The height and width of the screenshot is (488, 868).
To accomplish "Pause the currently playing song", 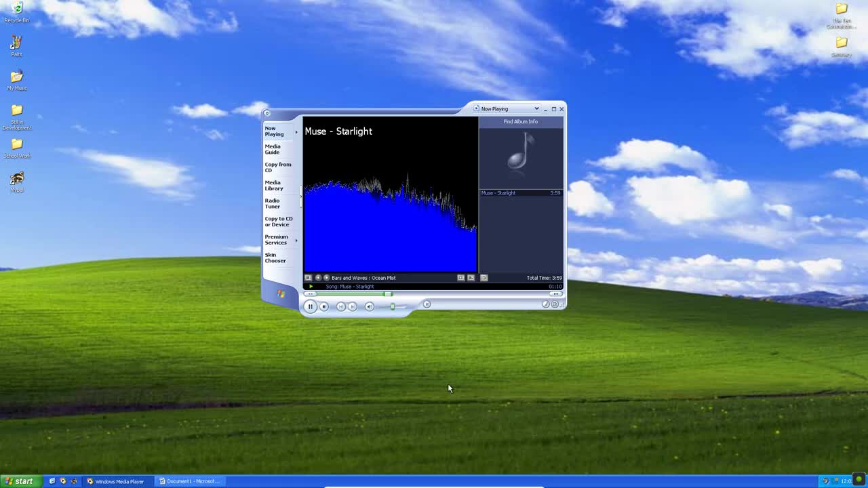I will click(310, 306).
